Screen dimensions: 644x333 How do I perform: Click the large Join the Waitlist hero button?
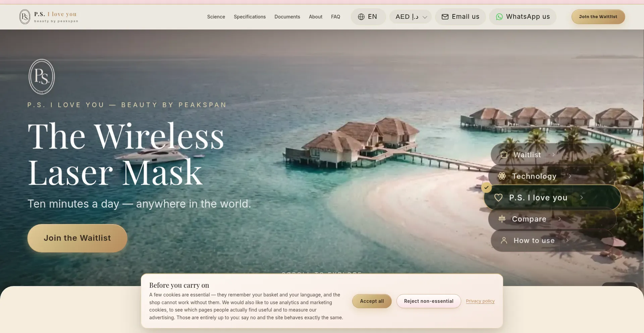point(77,238)
